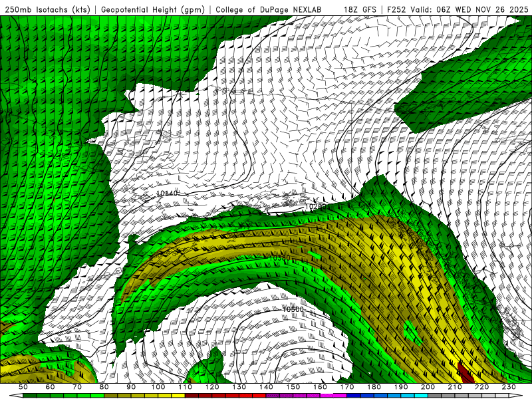Click the 50 value on the color scale
This screenshot has height=399, width=532.
tap(23, 387)
